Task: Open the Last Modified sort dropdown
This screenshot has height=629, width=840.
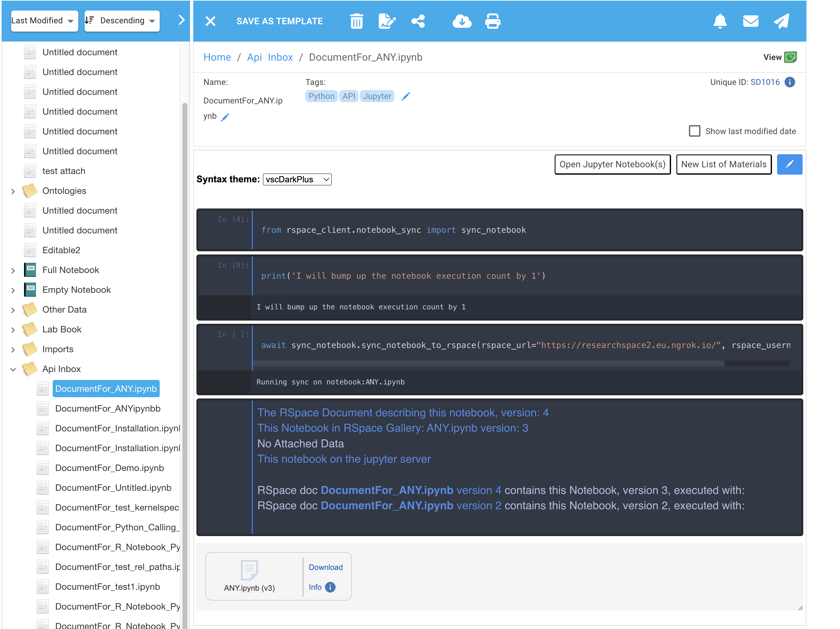Action: point(44,21)
